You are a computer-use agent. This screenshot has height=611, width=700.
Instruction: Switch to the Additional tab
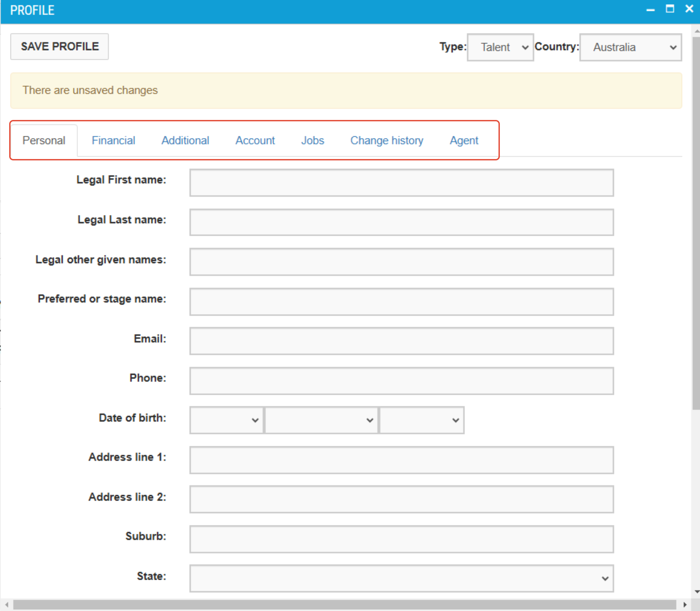point(185,140)
